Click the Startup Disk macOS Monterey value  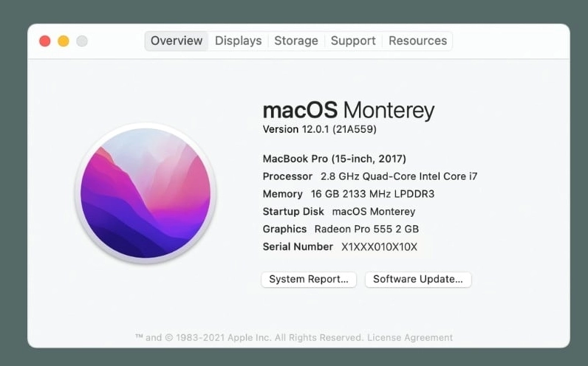click(373, 212)
